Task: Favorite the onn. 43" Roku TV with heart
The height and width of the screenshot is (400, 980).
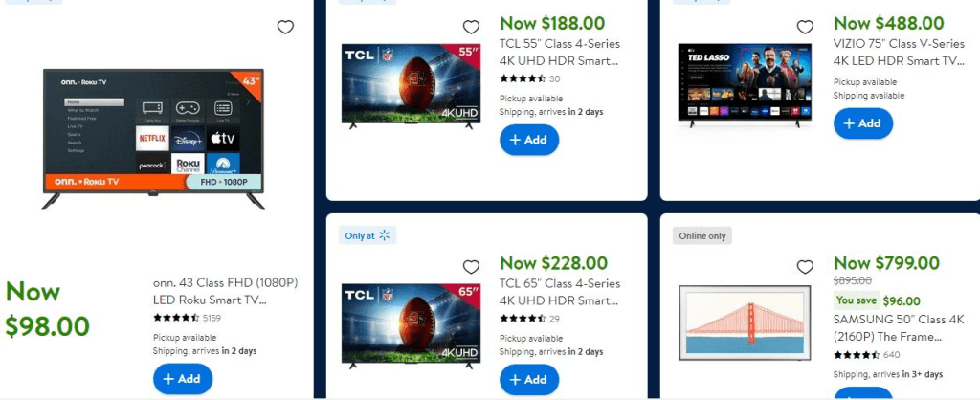Action: [285, 27]
